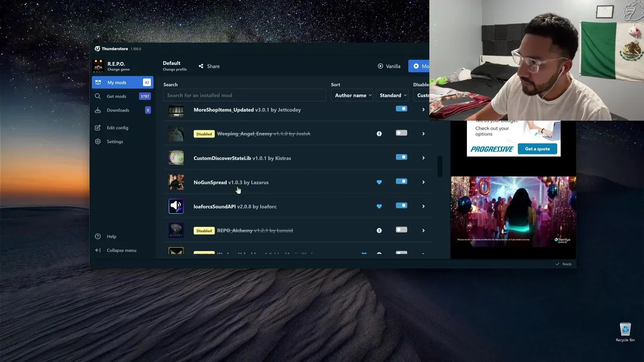Click the Get mods magnifier icon
Screen dimensions: 644x362
point(98,96)
